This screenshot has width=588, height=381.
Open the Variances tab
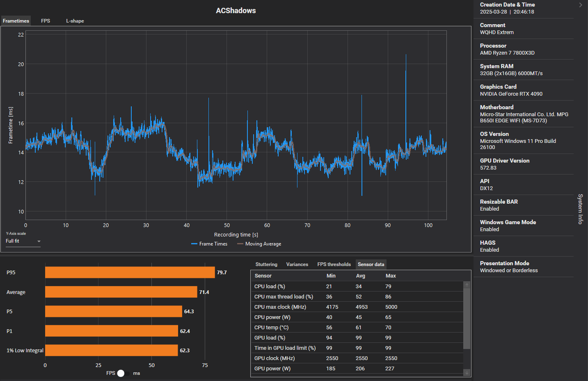pos(297,264)
